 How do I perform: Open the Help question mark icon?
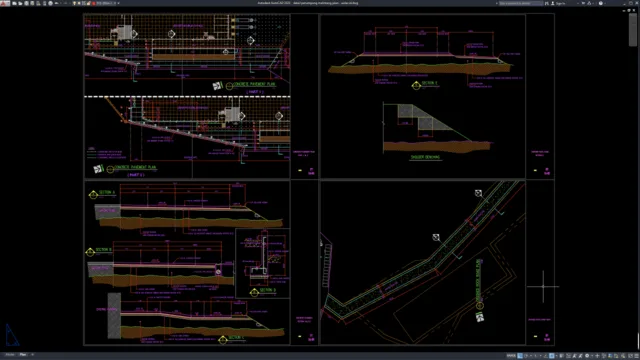click(600, 3)
